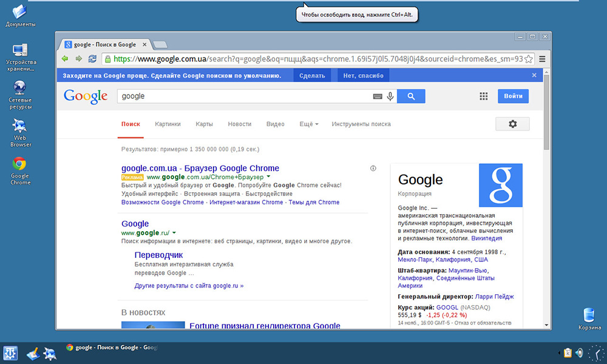The height and width of the screenshot is (364, 607).
Task: Click the green padlock in the address bar
Action: click(x=107, y=59)
